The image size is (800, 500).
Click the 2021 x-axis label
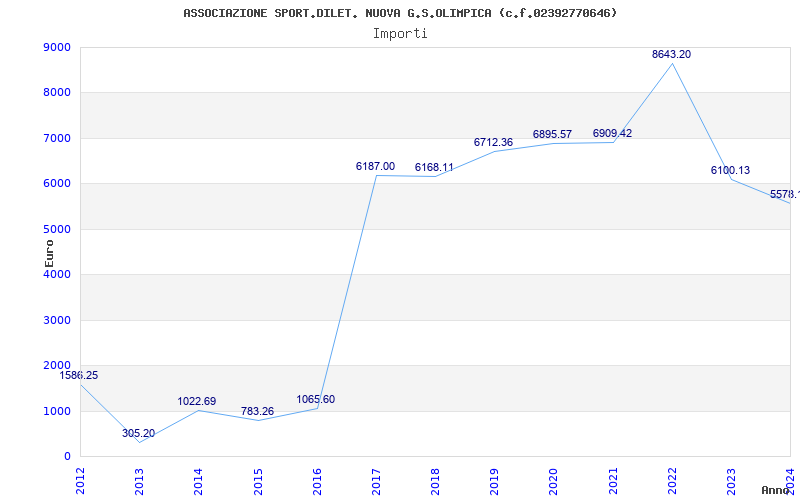[x=613, y=481]
